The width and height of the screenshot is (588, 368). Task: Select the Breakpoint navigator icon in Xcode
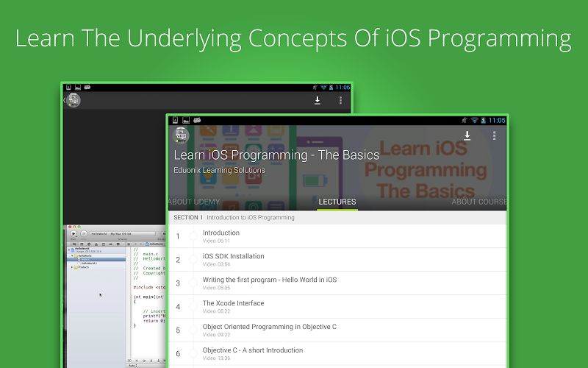coord(111,244)
